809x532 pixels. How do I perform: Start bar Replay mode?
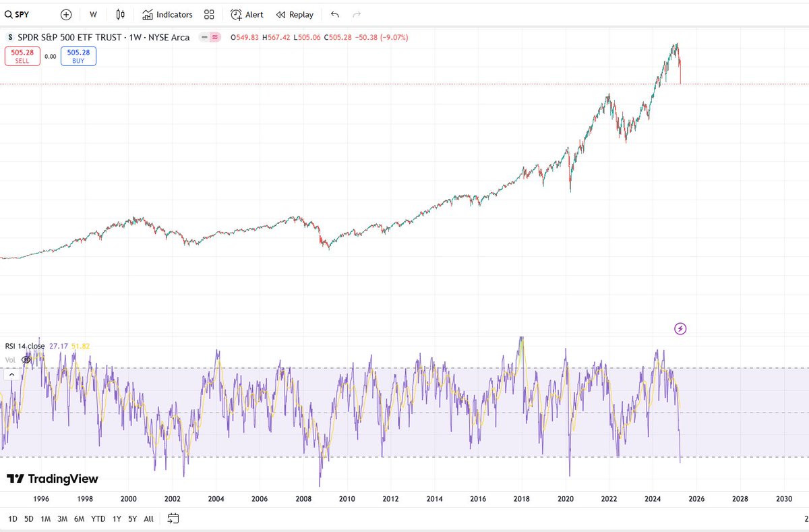(x=295, y=13)
